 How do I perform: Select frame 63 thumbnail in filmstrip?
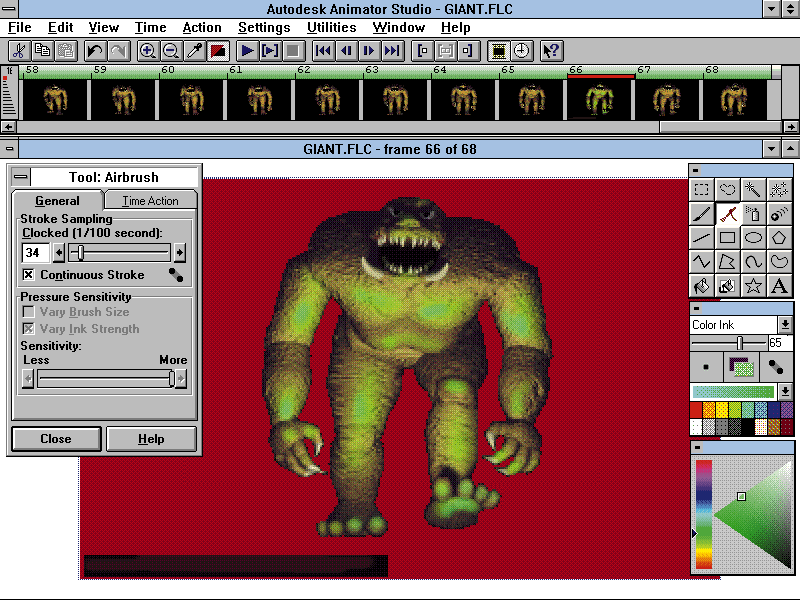[x=394, y=99]
